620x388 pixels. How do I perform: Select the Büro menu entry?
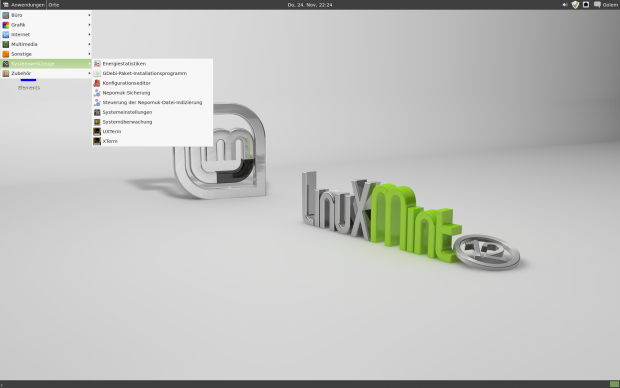(x=46, y=15)
